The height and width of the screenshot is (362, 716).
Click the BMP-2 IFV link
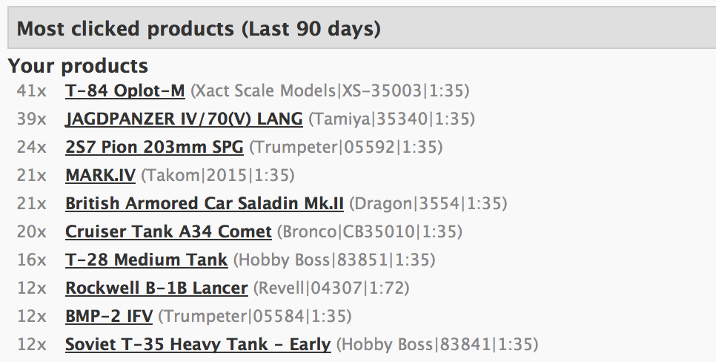(109, 316)
